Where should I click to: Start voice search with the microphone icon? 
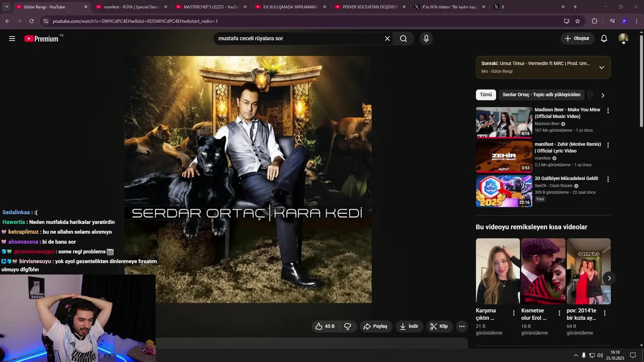tap(426, 39)
